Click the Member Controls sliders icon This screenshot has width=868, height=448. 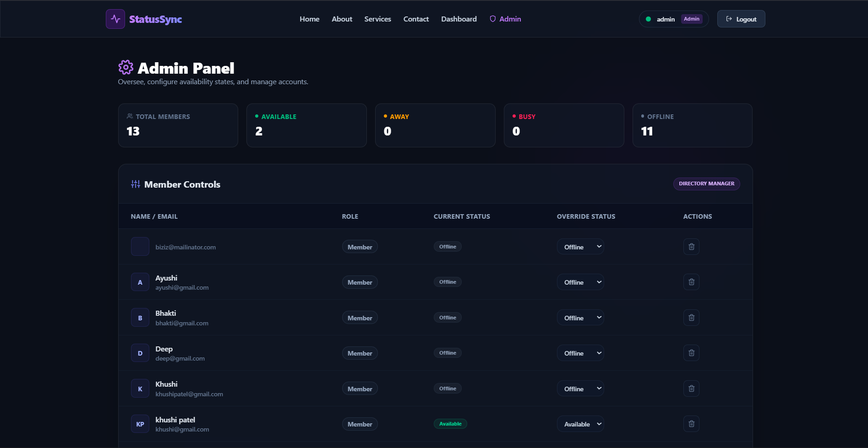[x=136, y=184]
